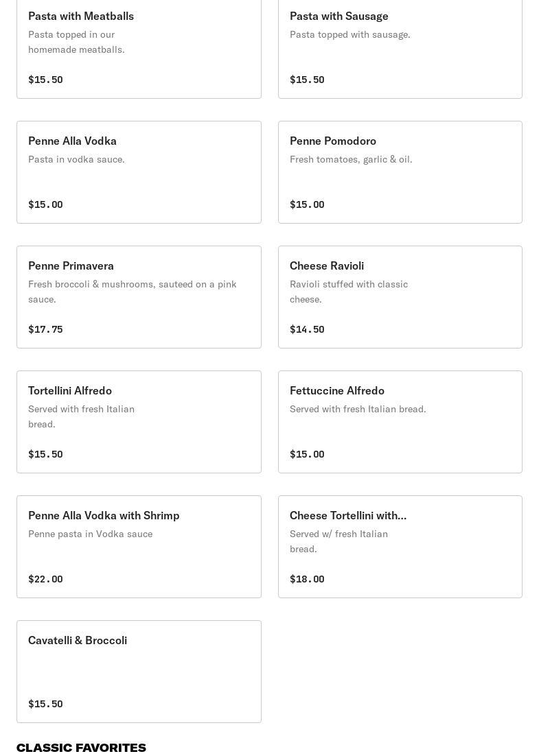Click the $14.50 price on Cheese Ravioli
This screenshot has height=756, width=539.
pos(307,329)
